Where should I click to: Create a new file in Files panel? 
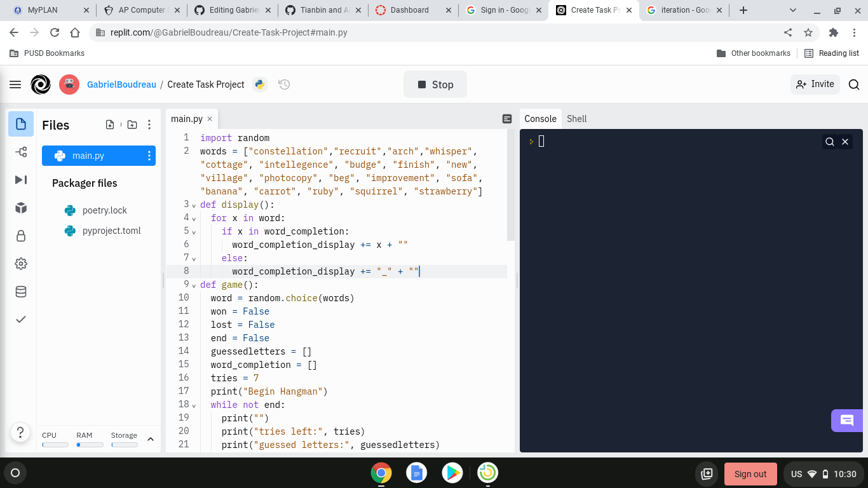pos(109,125)
